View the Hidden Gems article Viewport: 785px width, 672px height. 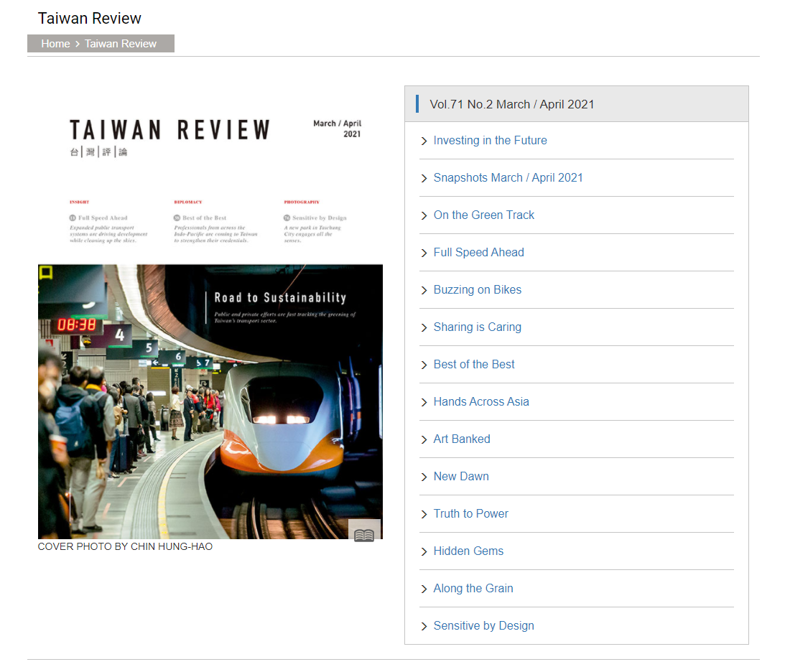tap(468, 551)
